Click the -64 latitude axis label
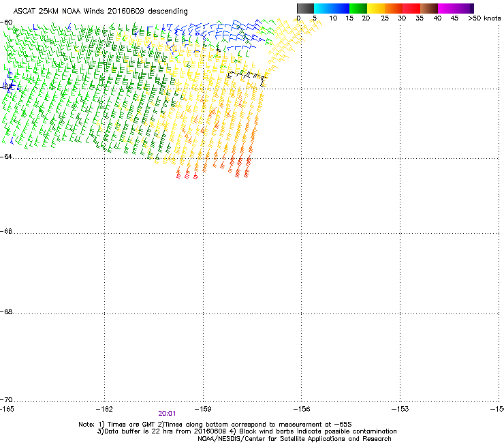504x443 pixels. 6,156
